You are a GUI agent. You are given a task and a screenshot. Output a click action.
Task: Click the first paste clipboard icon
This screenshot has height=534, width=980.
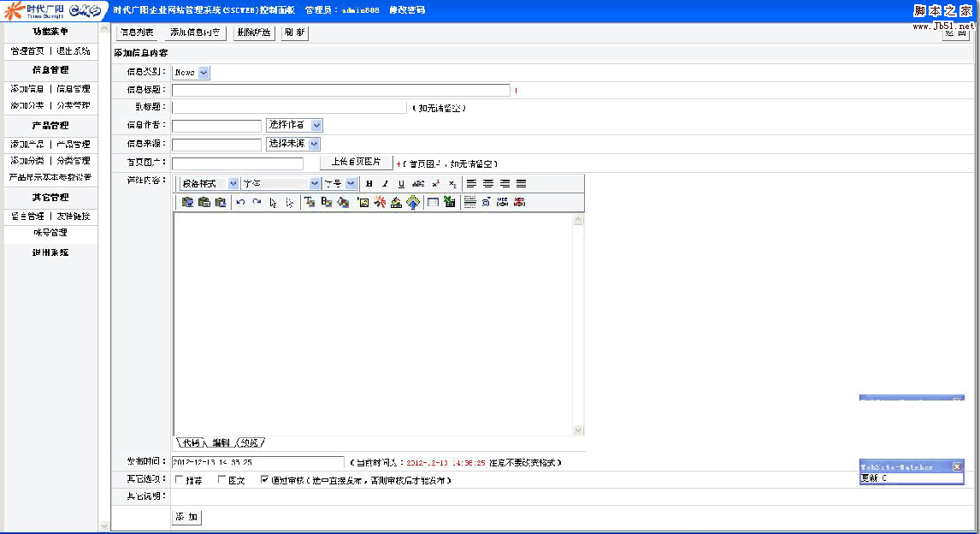[x=187, y=202]
